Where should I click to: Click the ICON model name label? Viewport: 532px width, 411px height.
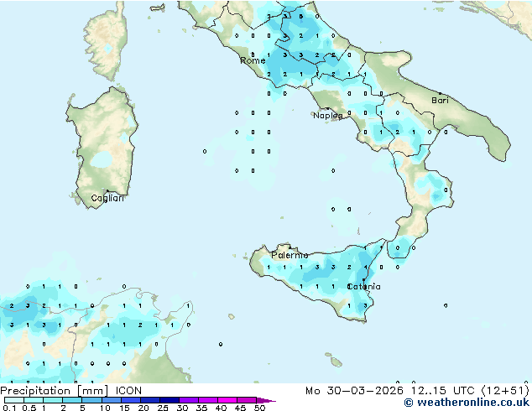click(x=128, y=391)
